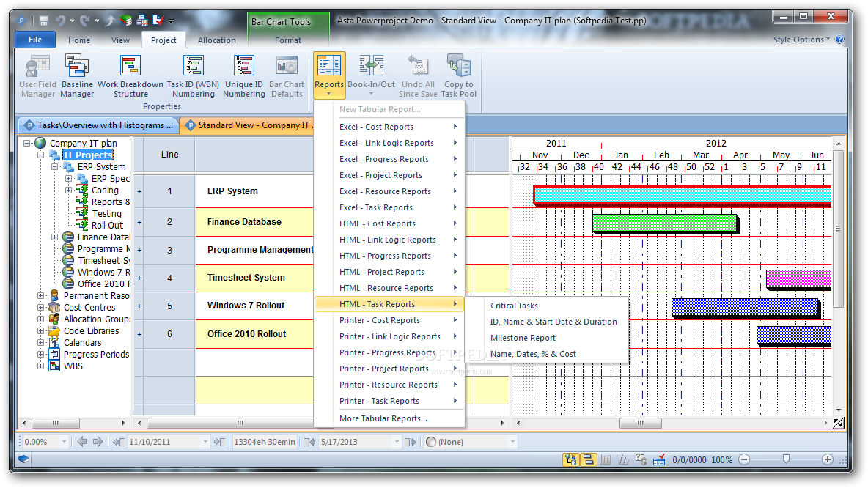Expand the Finance Database tree node
The image size is (868, 488).
tap(55, 237)
